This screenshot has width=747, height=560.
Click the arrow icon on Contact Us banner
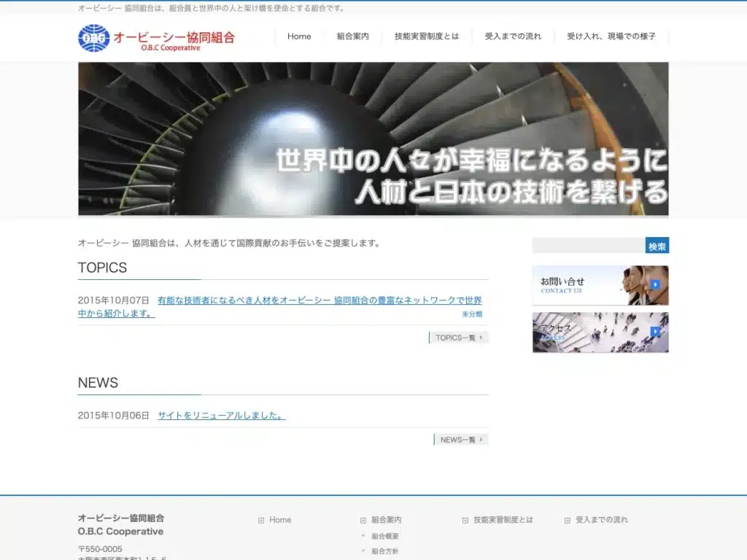[656, 284]
